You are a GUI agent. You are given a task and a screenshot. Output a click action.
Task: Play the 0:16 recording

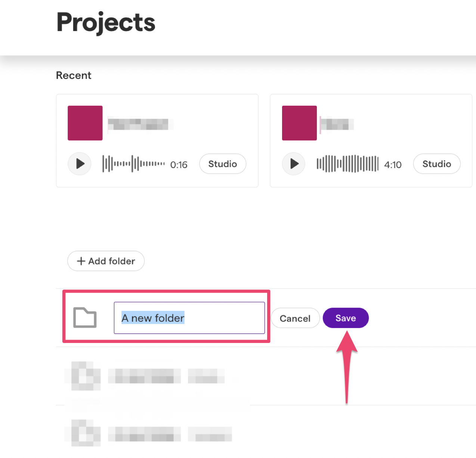80,164
